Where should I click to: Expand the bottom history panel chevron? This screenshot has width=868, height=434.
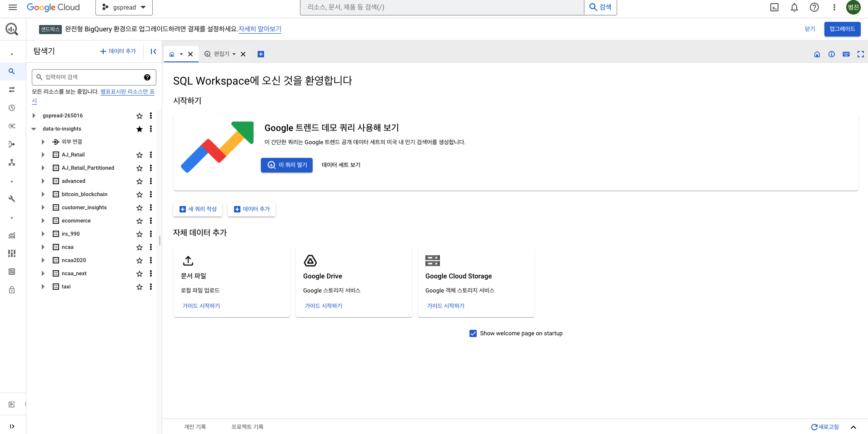pyautogui.click(x=853, y=427)
